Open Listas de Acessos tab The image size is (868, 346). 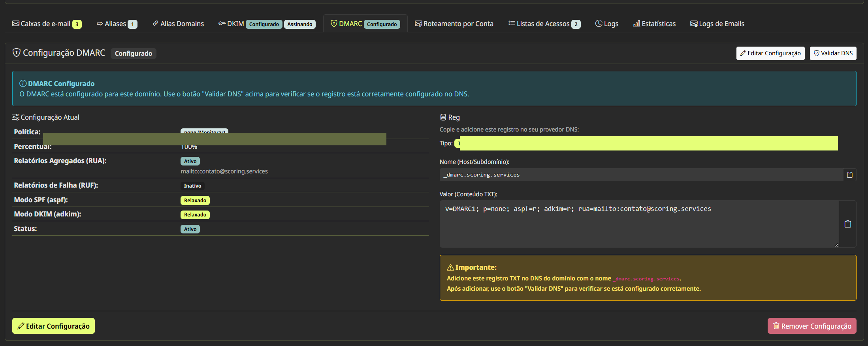pos(544,24)
